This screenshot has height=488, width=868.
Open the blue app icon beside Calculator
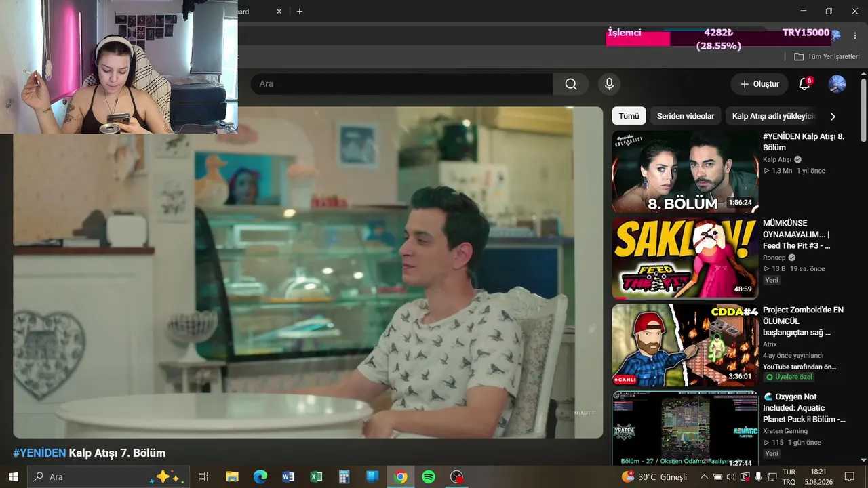click(372, 476)
